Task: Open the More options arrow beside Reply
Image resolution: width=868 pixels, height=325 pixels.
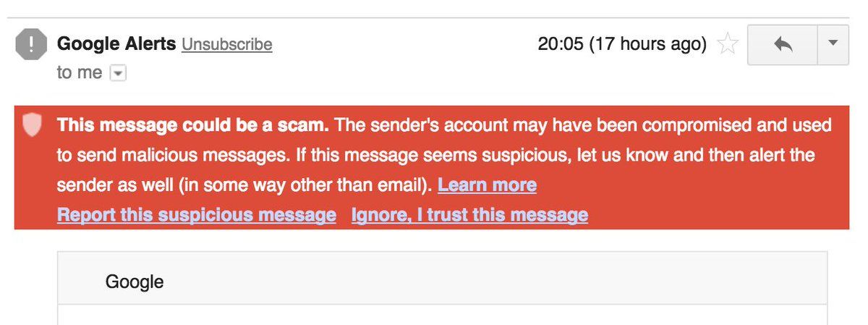Action: point(832,44)
